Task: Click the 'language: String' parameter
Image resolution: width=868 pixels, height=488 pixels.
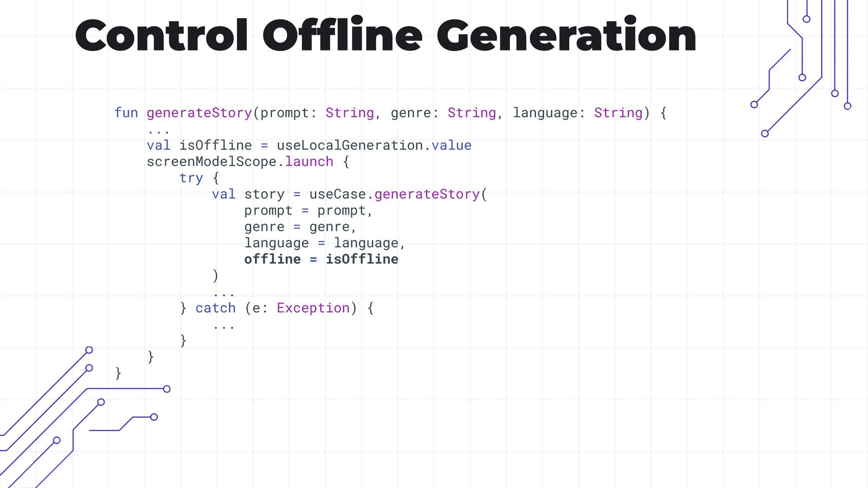Action: (x=577, y=113)
